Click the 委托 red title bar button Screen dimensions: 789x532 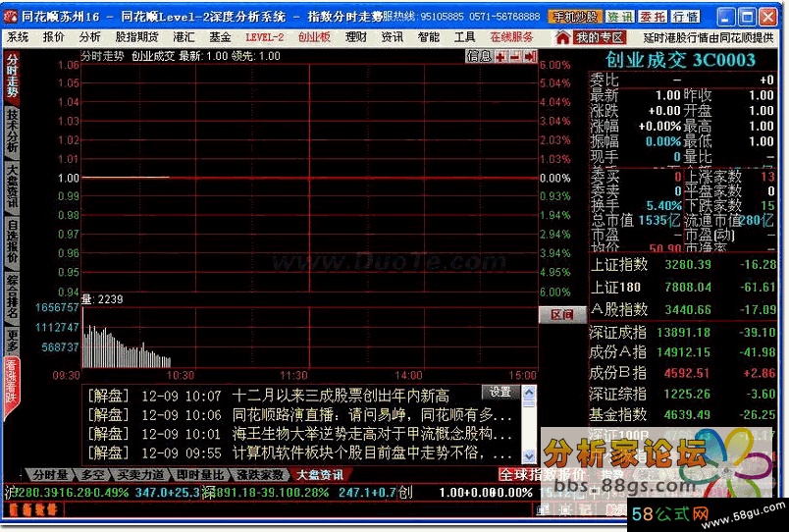pos(653,17)
